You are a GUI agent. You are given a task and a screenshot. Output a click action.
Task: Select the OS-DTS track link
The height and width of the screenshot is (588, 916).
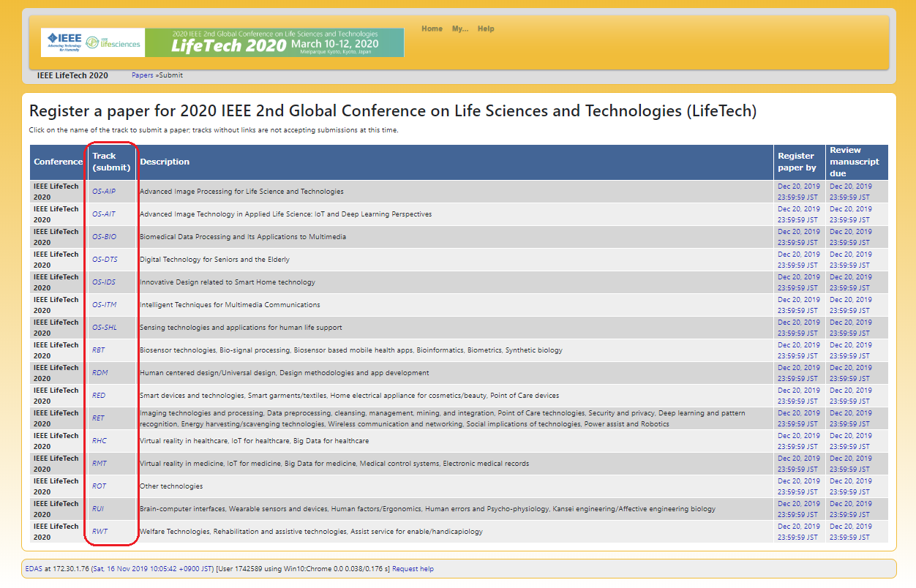click(x=105, y=260)
